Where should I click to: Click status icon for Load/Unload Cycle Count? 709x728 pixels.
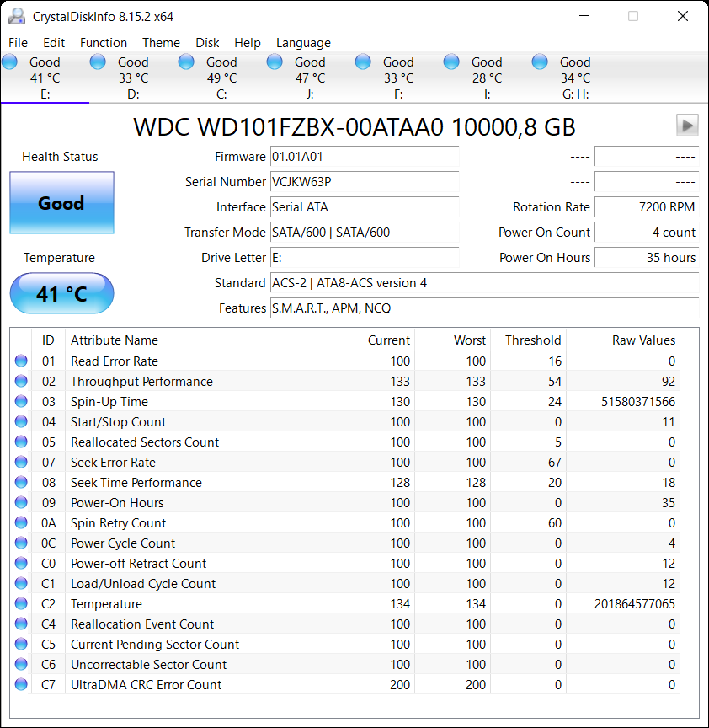pyautogui.click(x=21, y=583)
